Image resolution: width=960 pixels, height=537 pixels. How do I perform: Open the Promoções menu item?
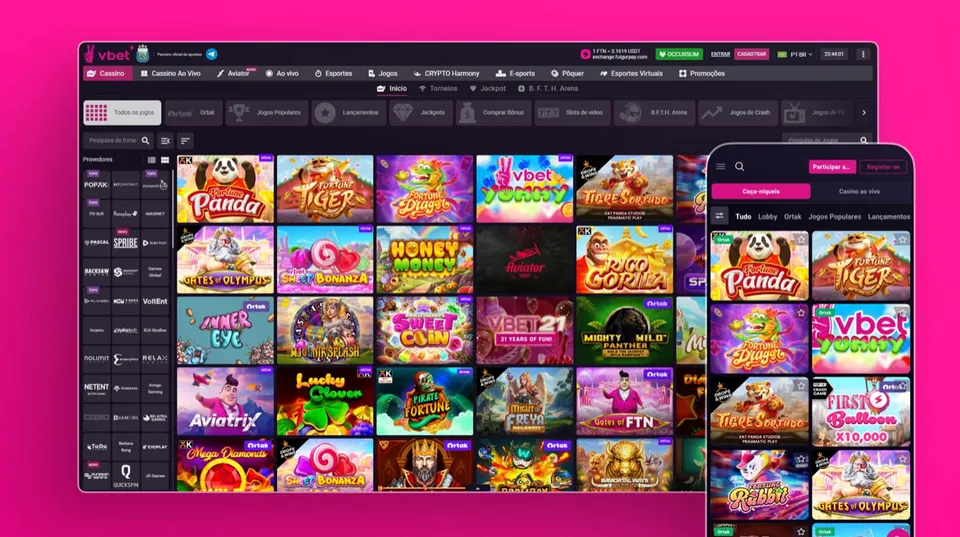[x=702, y=73]
